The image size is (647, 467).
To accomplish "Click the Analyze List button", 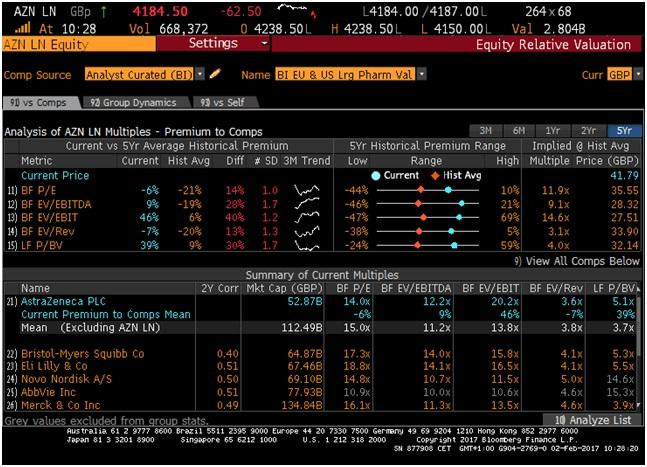I will [x=593, y=420].
